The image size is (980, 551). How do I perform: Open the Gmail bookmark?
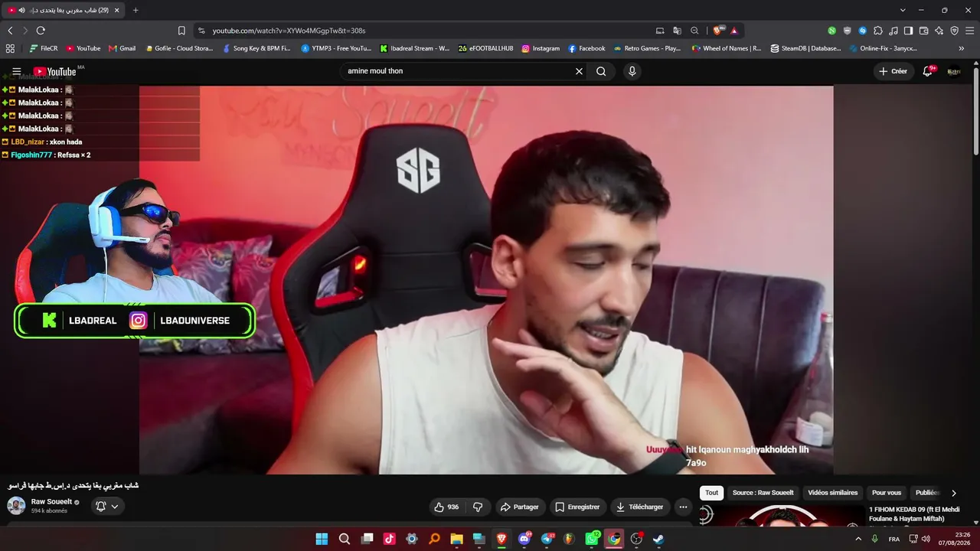click(x=122, y=48)
